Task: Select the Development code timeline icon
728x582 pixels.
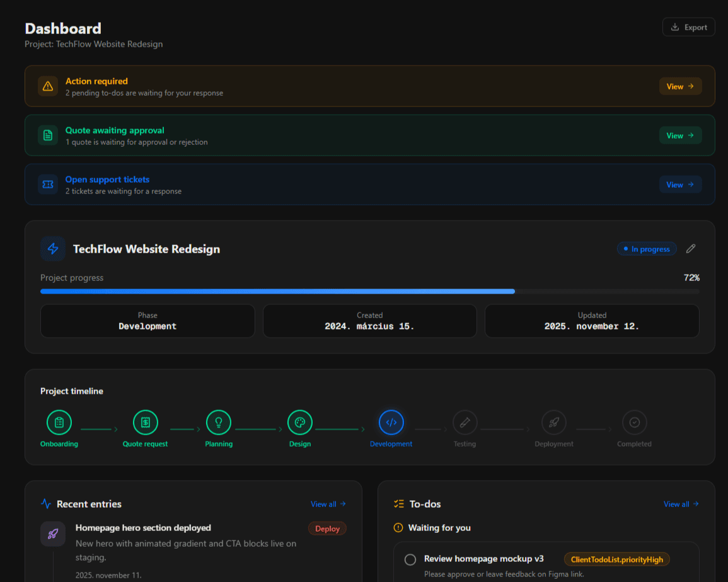Action: [x=391, y=423]
